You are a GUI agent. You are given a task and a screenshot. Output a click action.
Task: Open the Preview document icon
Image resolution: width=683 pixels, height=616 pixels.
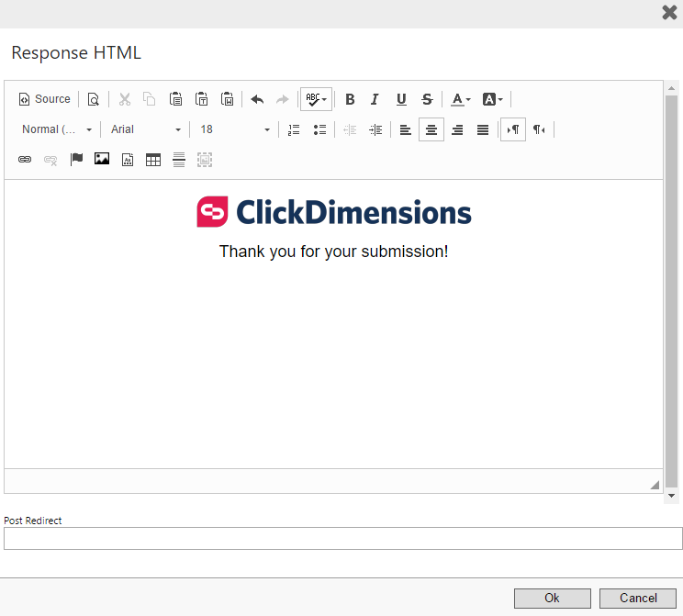[x=94, y=99]
